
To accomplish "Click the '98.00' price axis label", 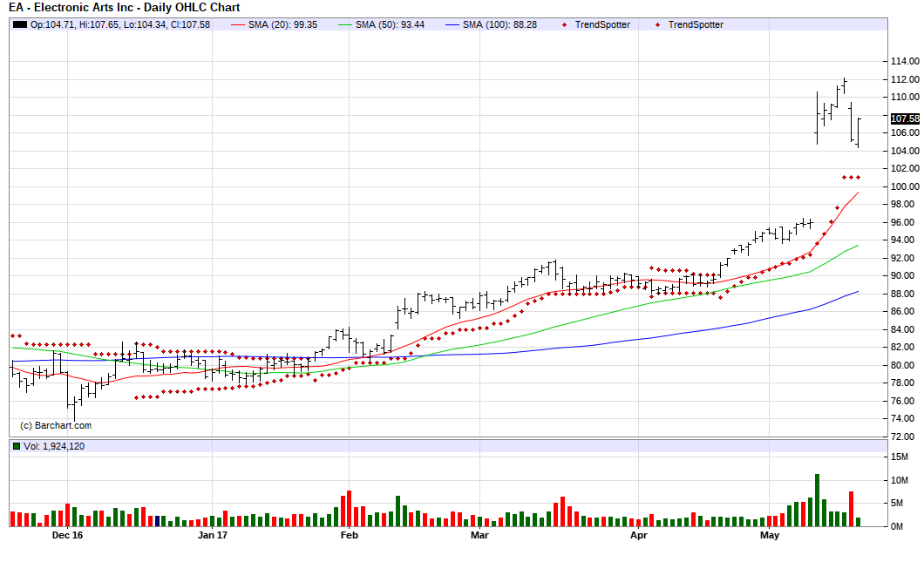I will coord(905,205).
